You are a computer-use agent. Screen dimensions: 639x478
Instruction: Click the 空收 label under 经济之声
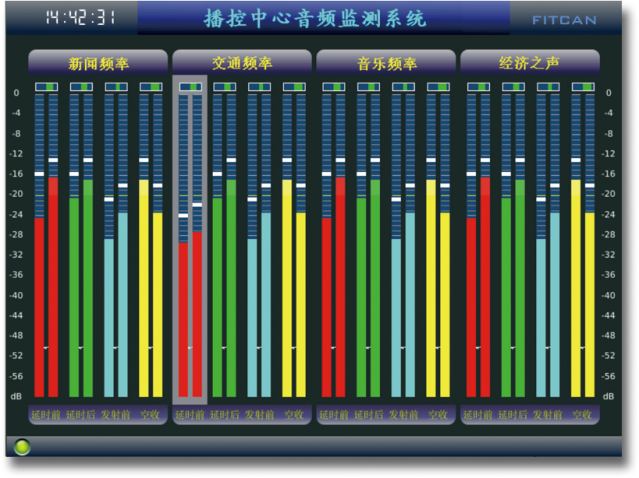(582, 415)
